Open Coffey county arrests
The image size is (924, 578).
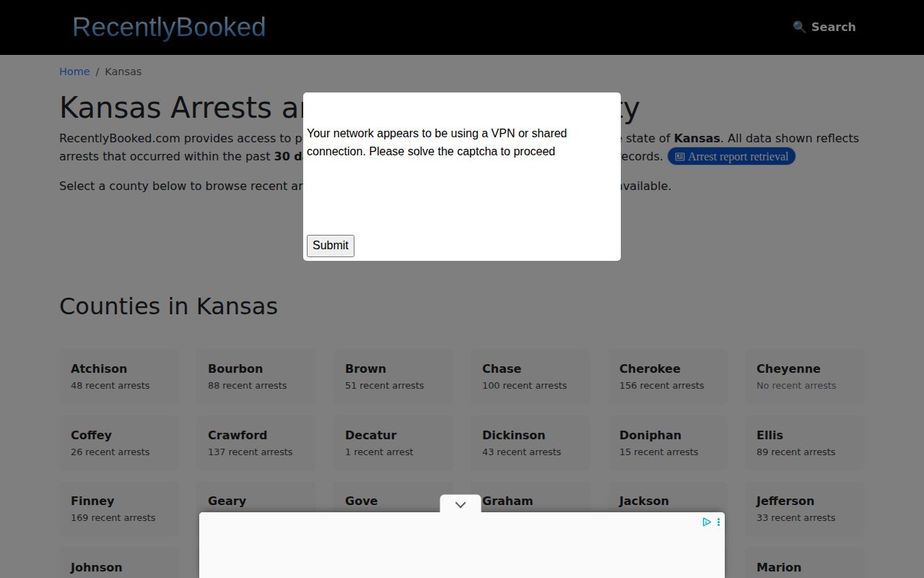pos(119,443)
